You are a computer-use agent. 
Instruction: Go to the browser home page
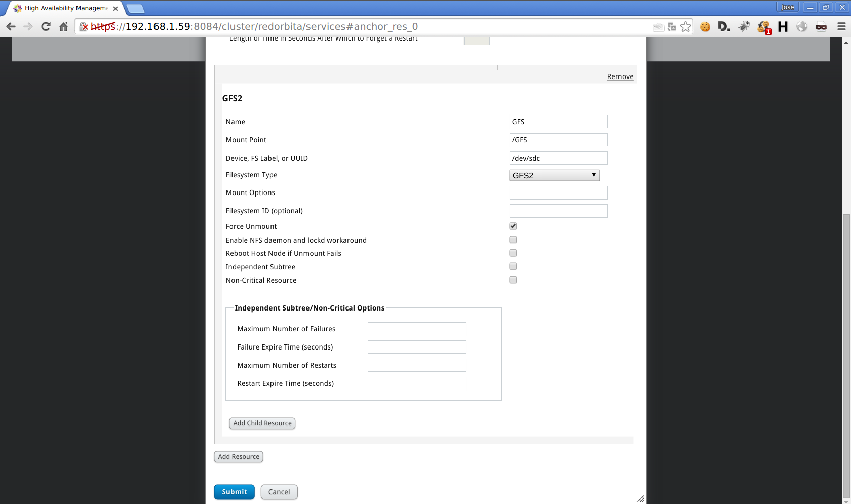coord(63,27)
